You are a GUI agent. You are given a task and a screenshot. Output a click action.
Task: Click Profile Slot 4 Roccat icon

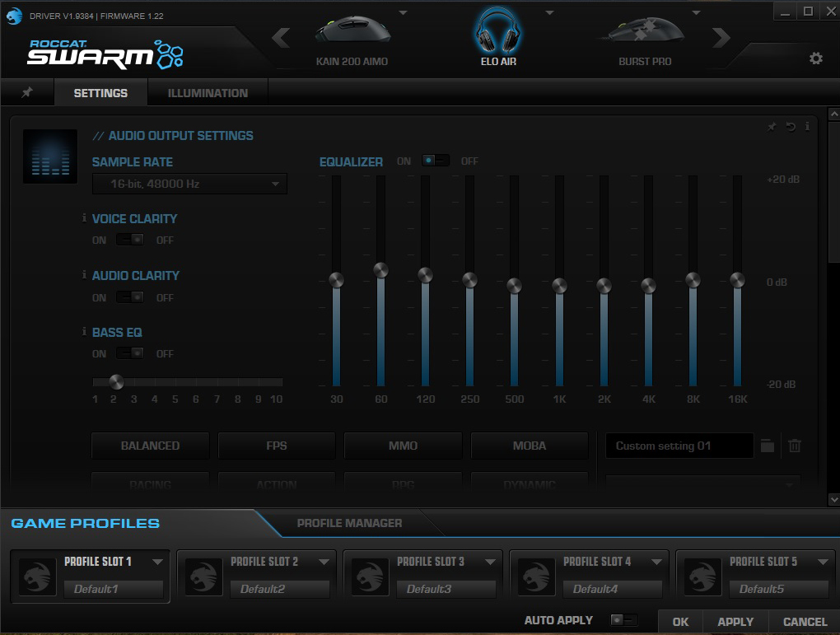(x=536, y=577)
